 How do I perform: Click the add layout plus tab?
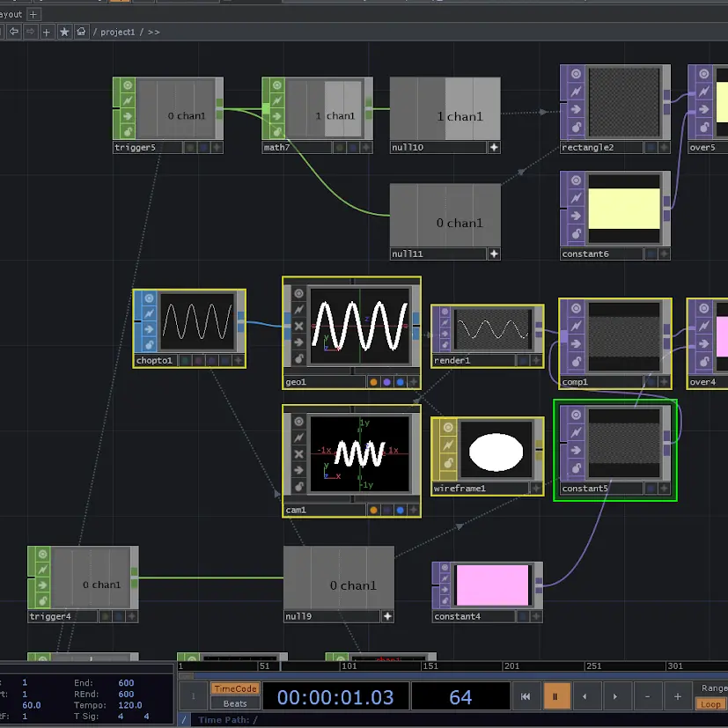33,14
